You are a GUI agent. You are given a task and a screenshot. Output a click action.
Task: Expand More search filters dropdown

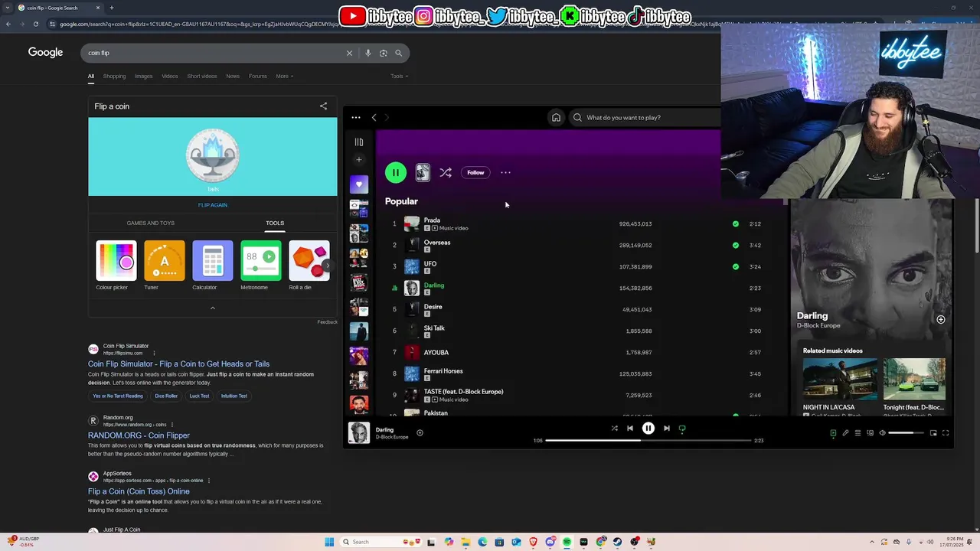[x=285, y=76]
